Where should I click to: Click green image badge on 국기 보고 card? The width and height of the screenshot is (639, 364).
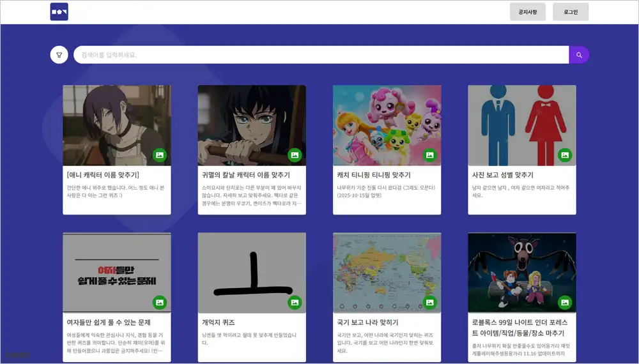pos(430,303)
